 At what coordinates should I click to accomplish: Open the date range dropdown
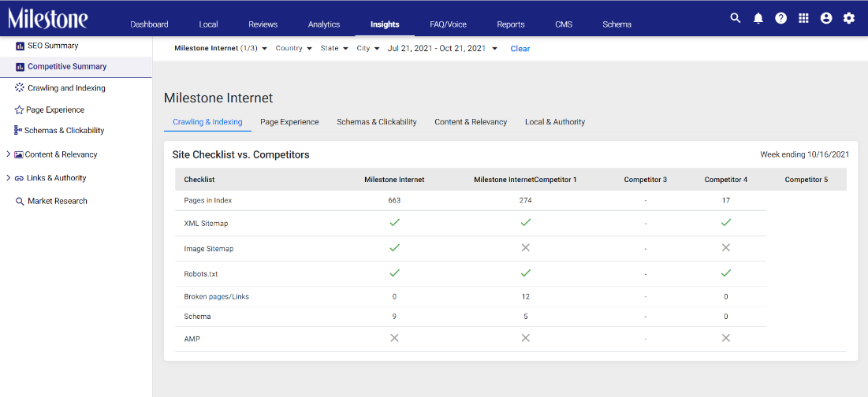click(442, 49)
